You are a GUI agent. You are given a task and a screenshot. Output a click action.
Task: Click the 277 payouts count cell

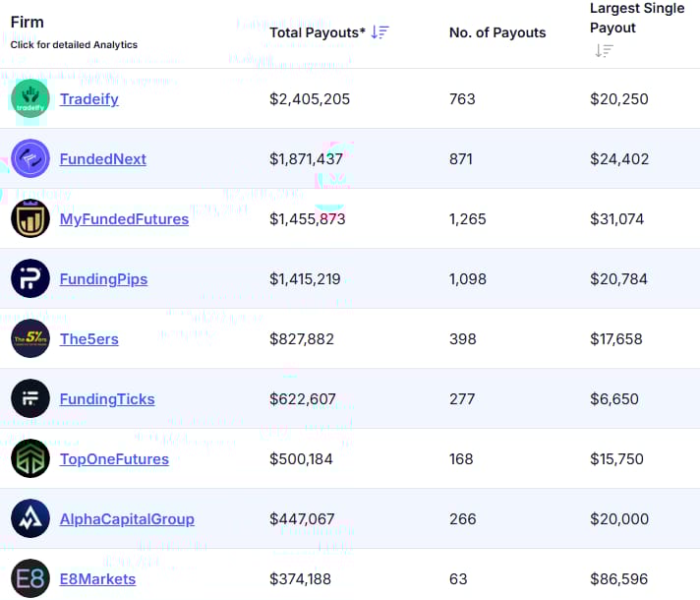click(462, 399)
